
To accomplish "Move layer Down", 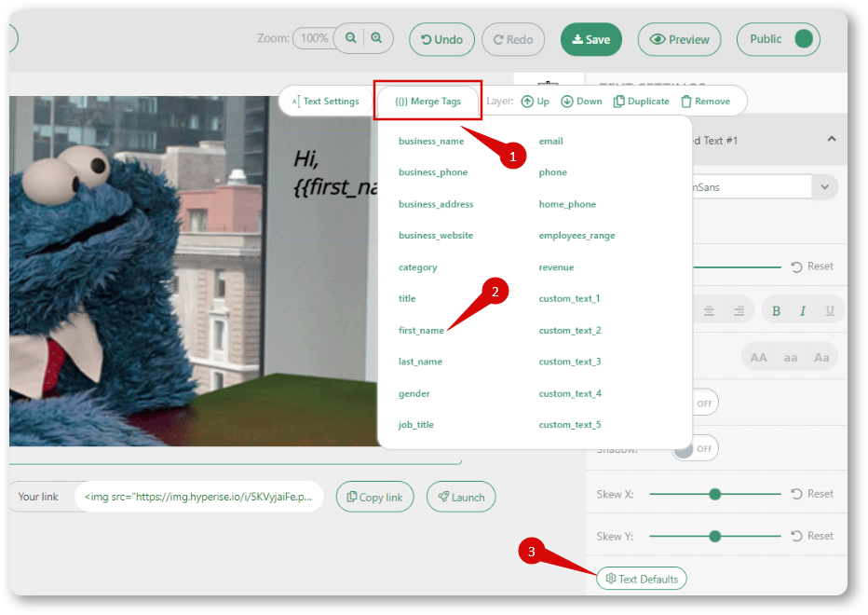I will (x=581, y=102).
